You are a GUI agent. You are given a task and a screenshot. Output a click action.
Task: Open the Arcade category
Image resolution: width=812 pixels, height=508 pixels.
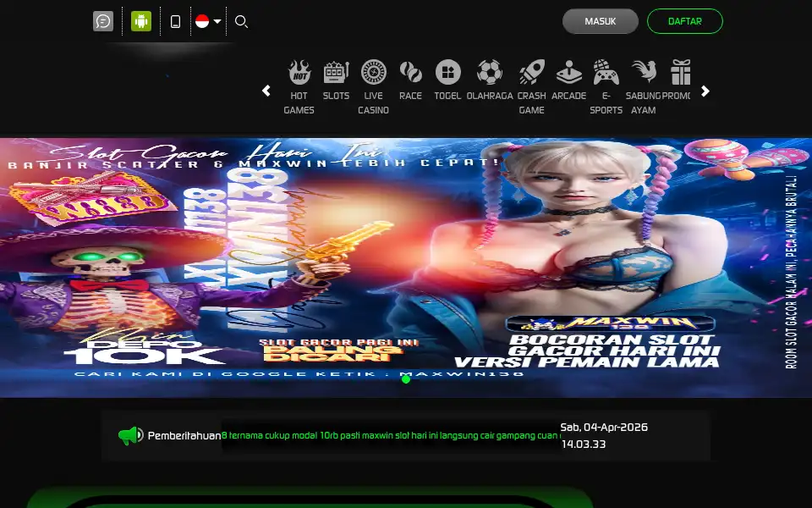pos(568,80)
